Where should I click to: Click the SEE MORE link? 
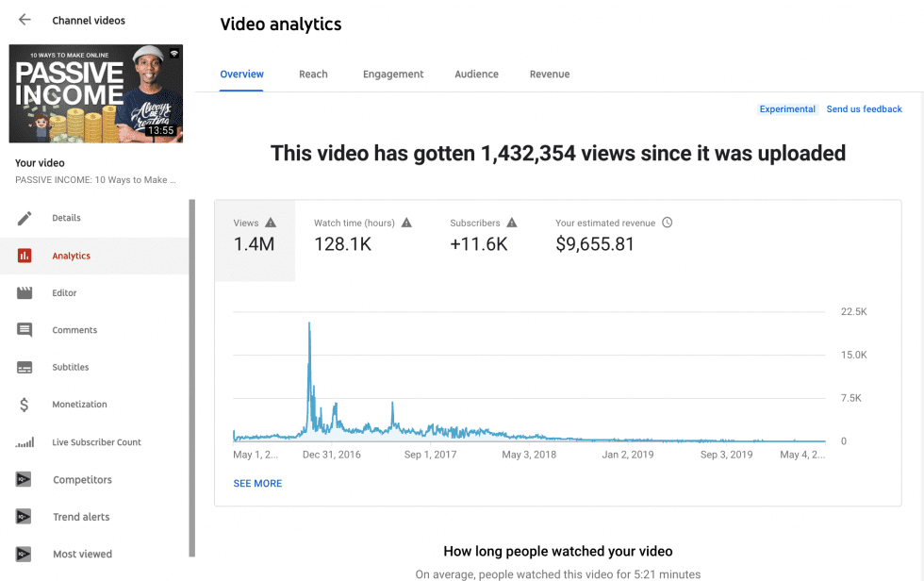[x=256, y=482]
